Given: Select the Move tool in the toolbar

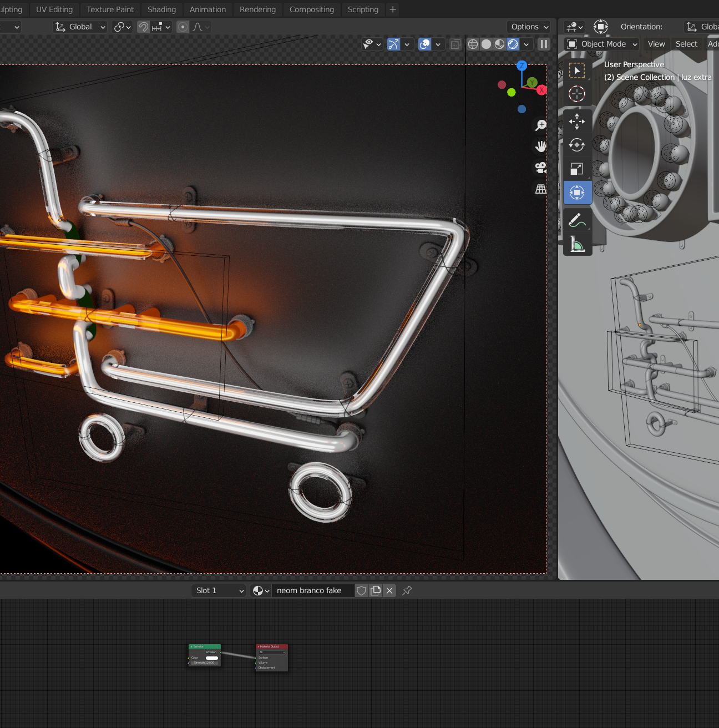Looking at the screenshot, I should 577,121.
